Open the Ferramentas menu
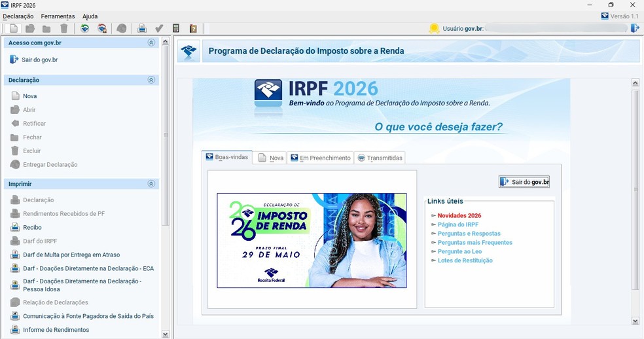Viewport: 644px width, 339px height. click(x=58, y=16)
